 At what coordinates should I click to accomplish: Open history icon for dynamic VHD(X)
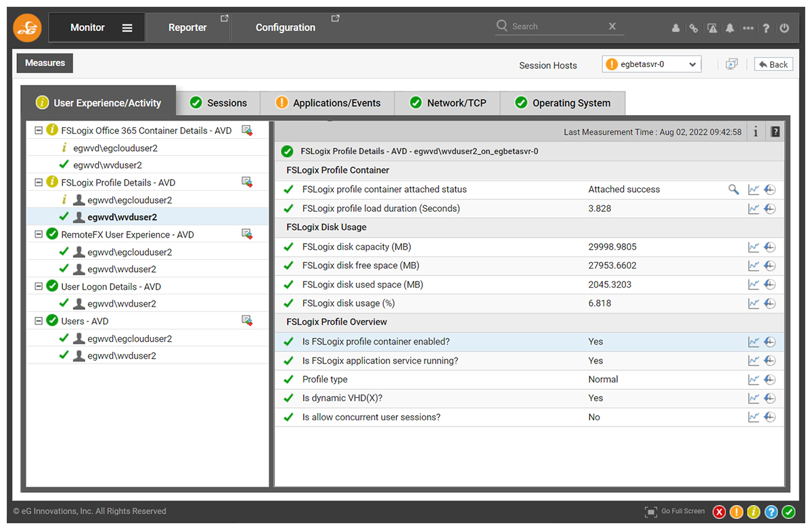click(769, 398)
